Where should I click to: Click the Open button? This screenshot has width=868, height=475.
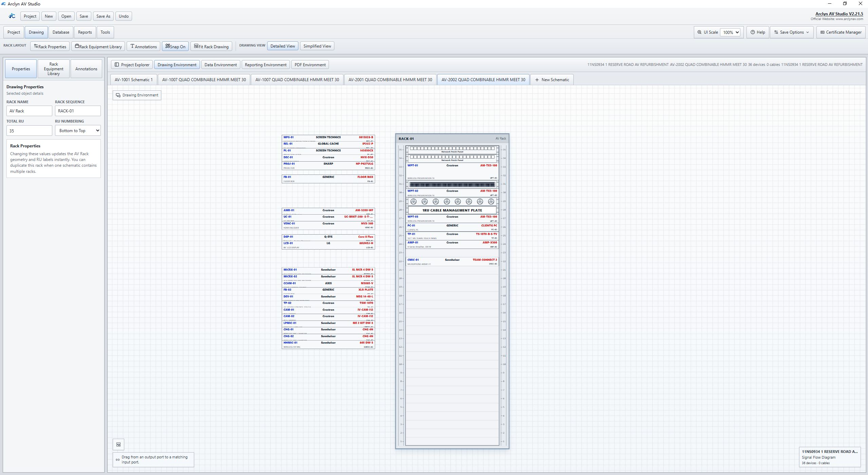[66, 16]
